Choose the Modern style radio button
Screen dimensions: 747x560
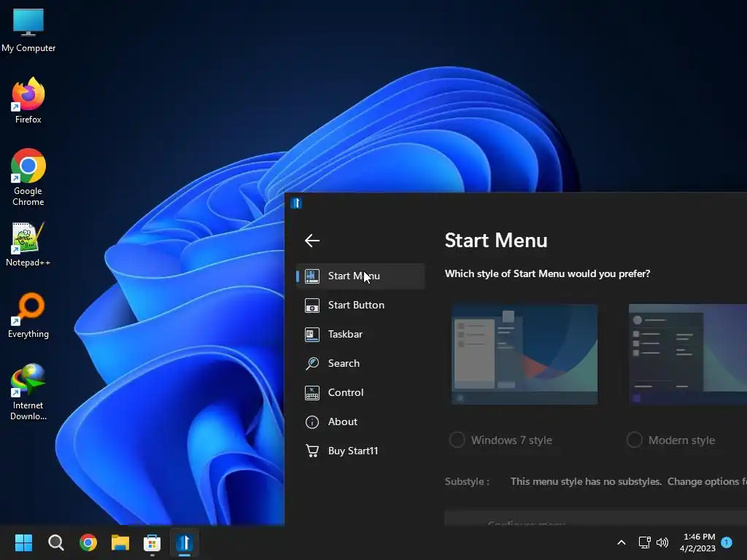[x=635, y=440]
